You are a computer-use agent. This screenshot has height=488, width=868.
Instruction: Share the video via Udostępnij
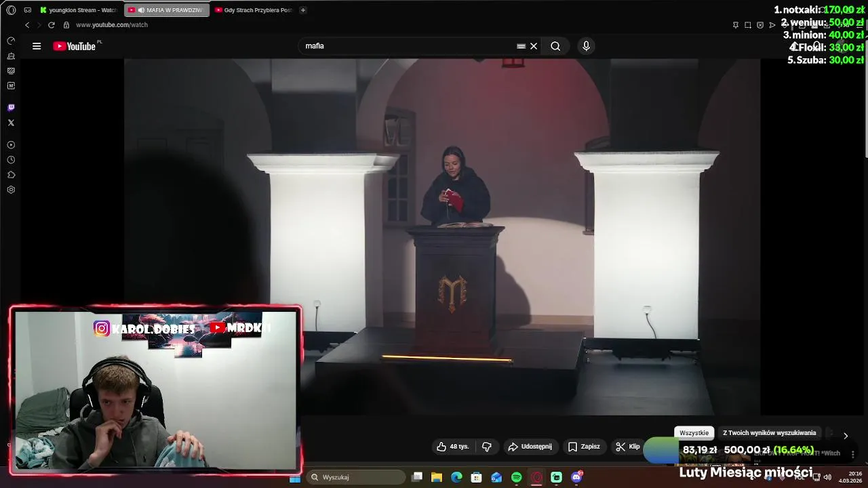(x=530, y=447)
